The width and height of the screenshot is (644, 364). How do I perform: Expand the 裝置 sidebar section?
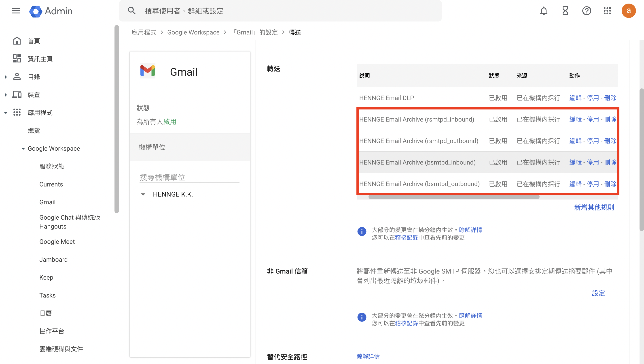6,95
